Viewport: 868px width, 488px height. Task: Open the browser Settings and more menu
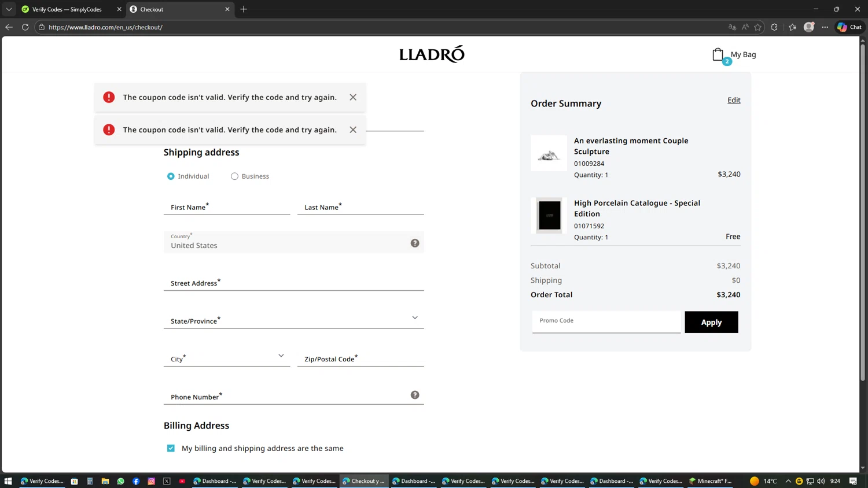(825, 27)
